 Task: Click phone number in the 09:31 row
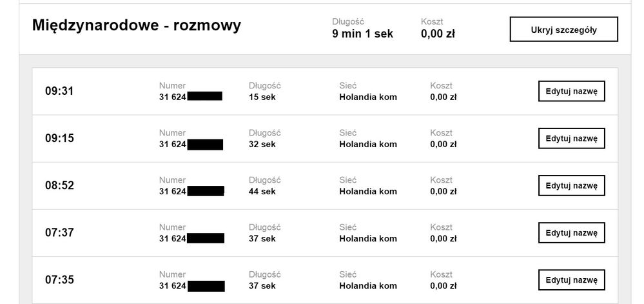click(190, 97)
